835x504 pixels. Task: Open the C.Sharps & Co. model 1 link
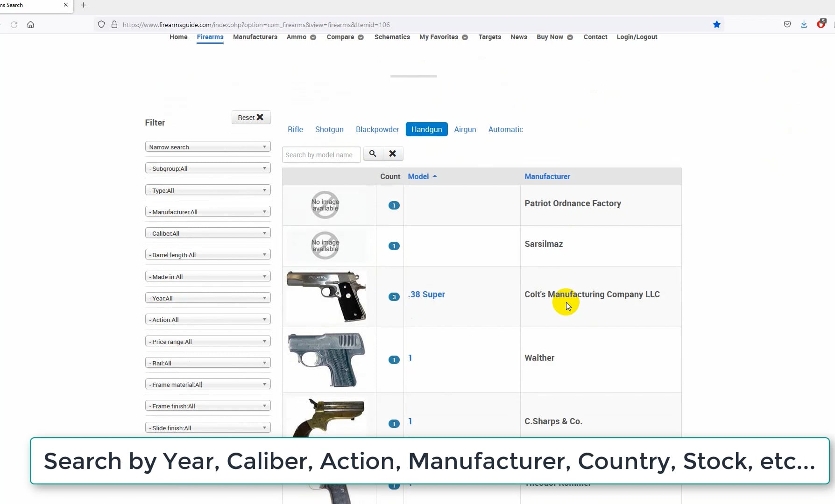(x=410, y=421)
